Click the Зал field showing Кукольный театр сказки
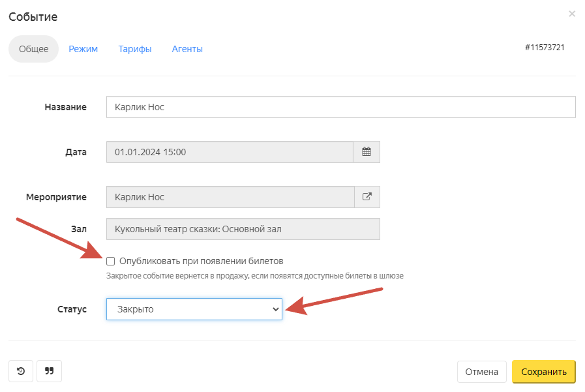Screen dimensions: 585x392 [x=243, y=229]
